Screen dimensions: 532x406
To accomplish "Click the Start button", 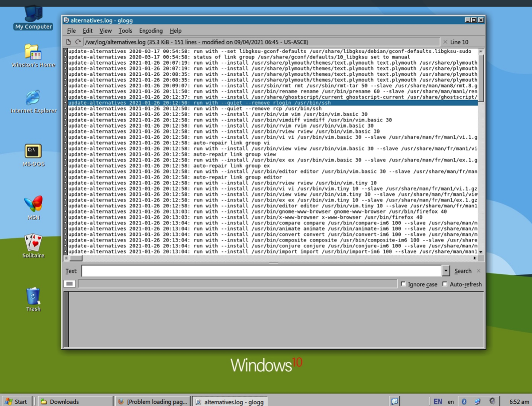I will tap(16, 402).
